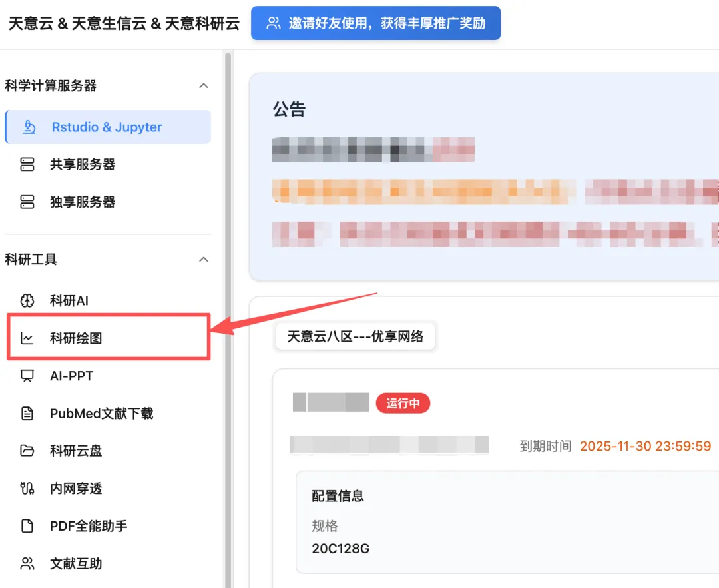719x588 pixels.
Task: Collapse the 科学计算服务器 section
Action: tap(203, 86)
